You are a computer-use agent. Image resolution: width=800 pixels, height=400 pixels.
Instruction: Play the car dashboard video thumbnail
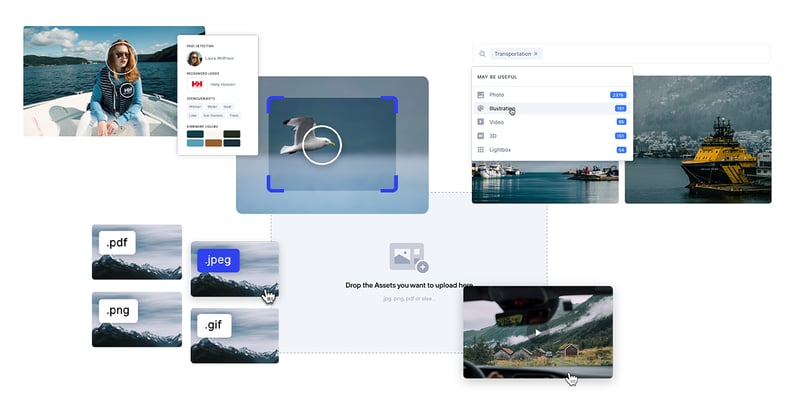pyautogui.click(x=538, y=332)
